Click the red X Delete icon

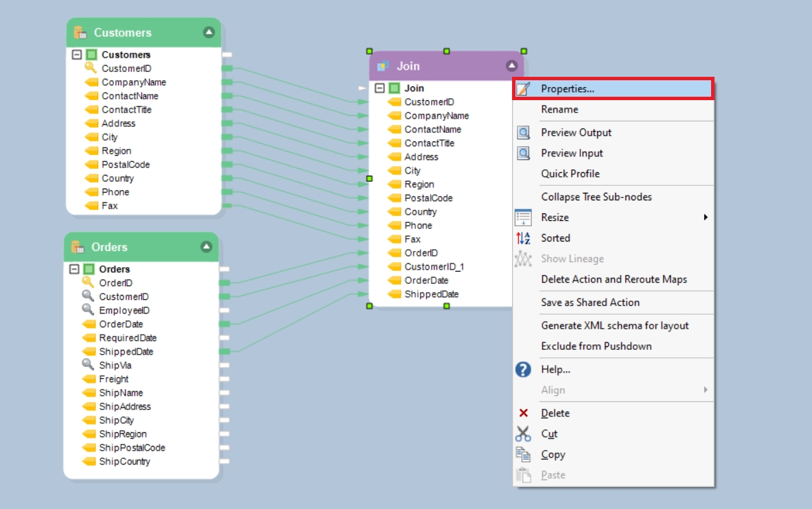pos(524,413)
